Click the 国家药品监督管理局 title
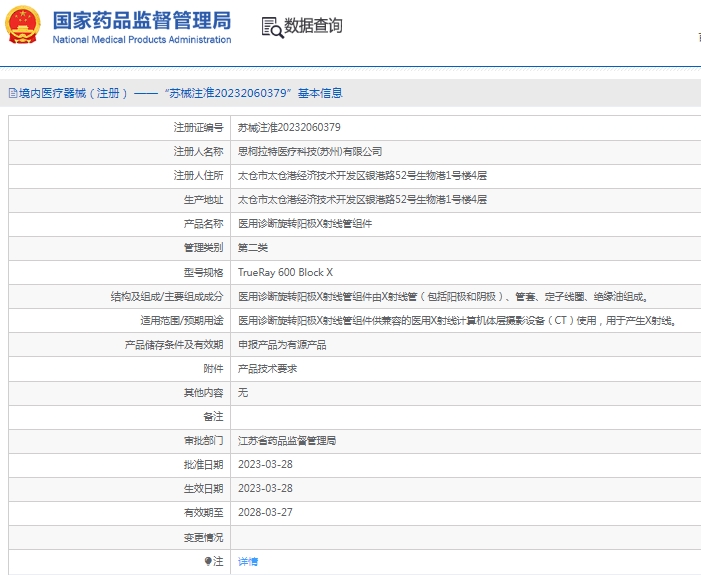Image resolution: width=701 pixels, height=575 pixels. click(142, 21)
